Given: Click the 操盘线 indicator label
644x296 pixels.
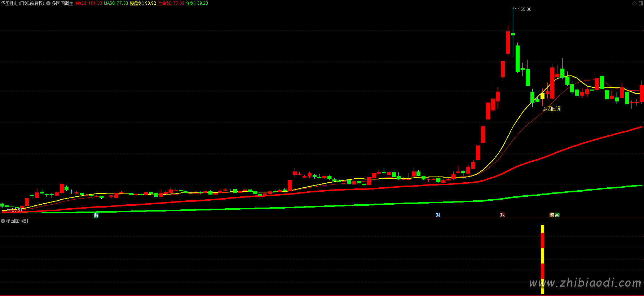Looking at the screenshot, I should [x=143, y=3].
